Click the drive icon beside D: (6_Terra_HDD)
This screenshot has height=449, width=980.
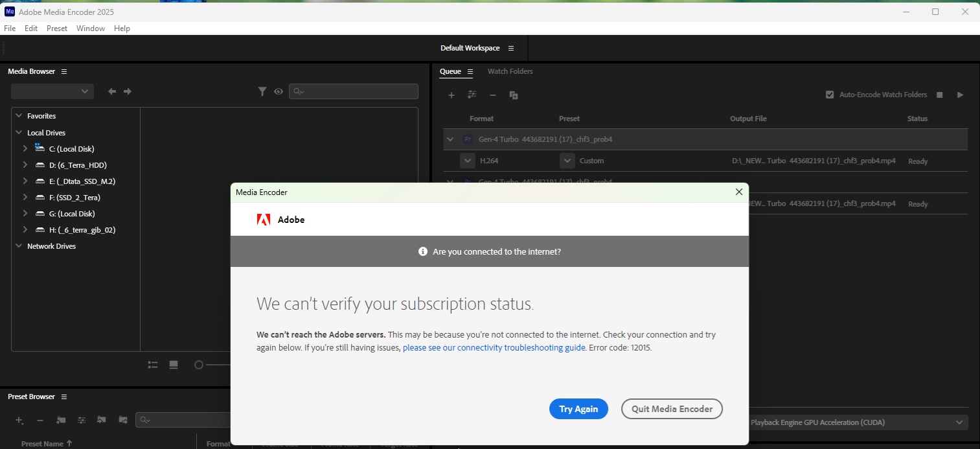[x=40, y=165]
